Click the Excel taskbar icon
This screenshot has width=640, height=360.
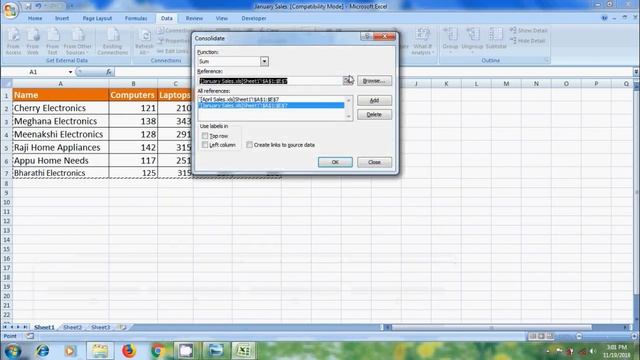click(244, 351)
